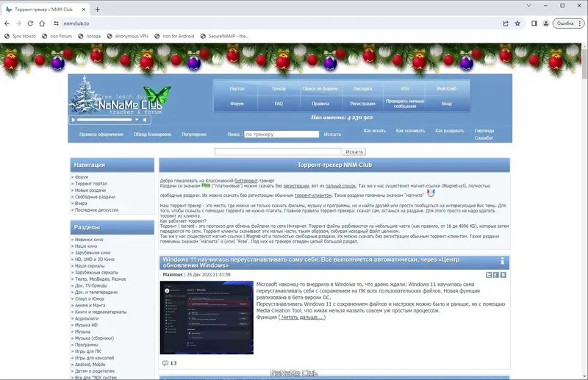588x380 pixels.
Task: Open the Правила menu item
Action: tap(320, 104)
